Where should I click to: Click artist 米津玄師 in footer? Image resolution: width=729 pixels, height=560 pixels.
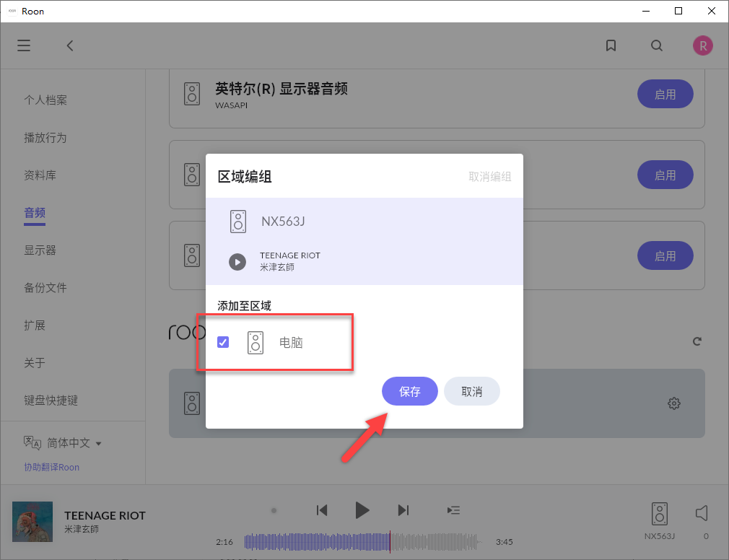(82, 529)
